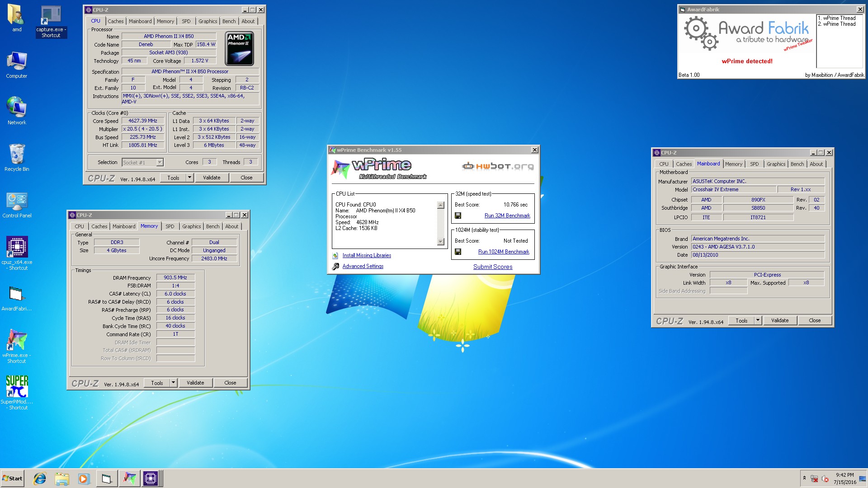The height and width of the screenshot is (488, 868).
Task: Open Internet Explorer from taskbar
Action: (40, 479)
